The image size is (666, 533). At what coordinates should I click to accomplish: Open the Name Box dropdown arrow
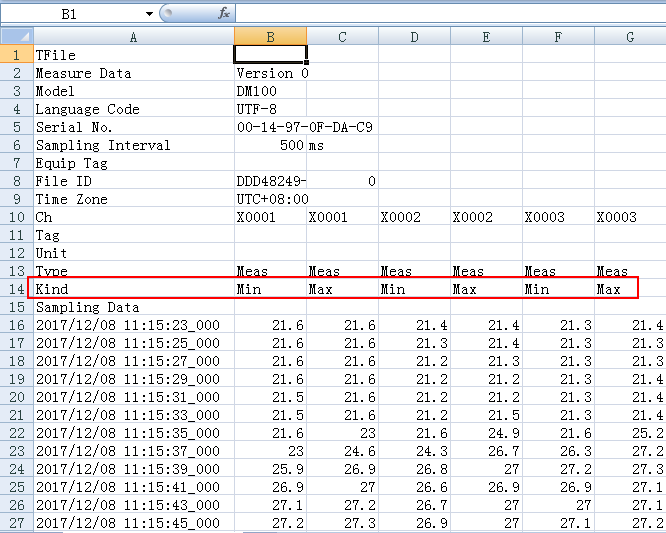point(149,14)
